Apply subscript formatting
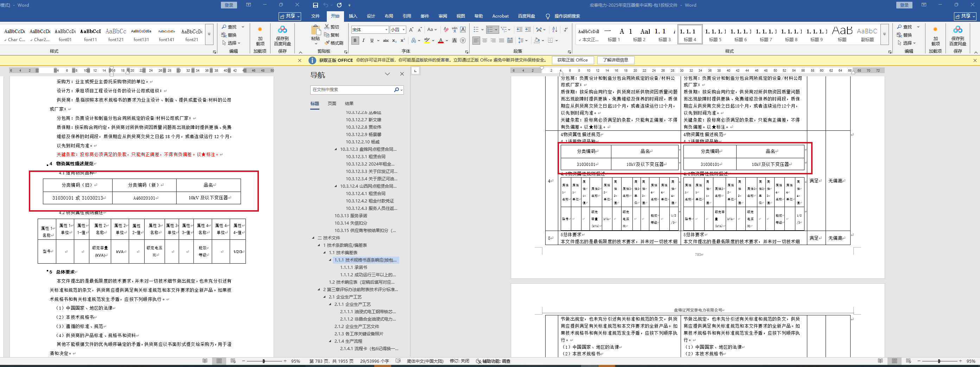This screenshot has width=980, height=367. 394,40
